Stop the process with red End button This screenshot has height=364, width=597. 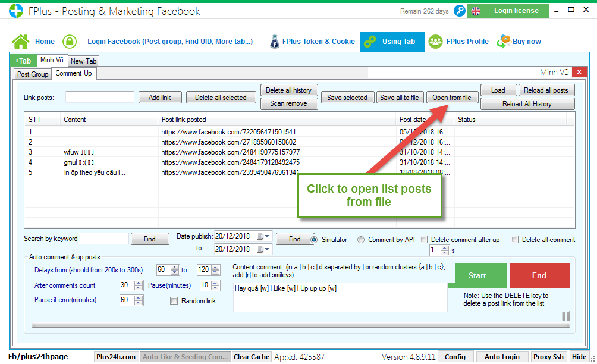point(539,275)
